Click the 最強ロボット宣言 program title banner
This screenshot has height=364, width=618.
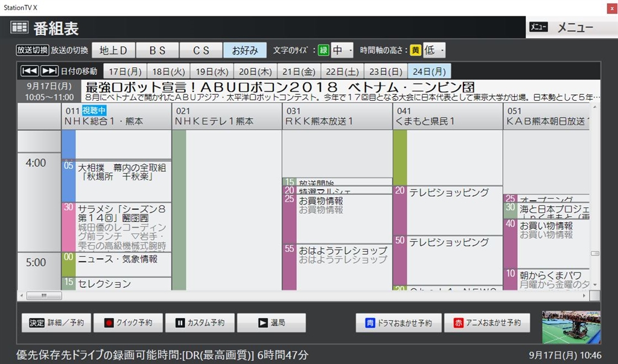click(x=340, y=91)
